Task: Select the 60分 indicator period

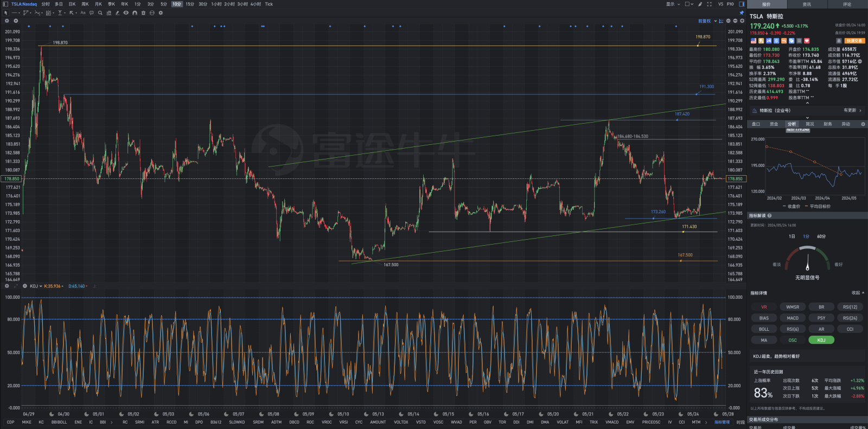Action: [x=821, y=236]
